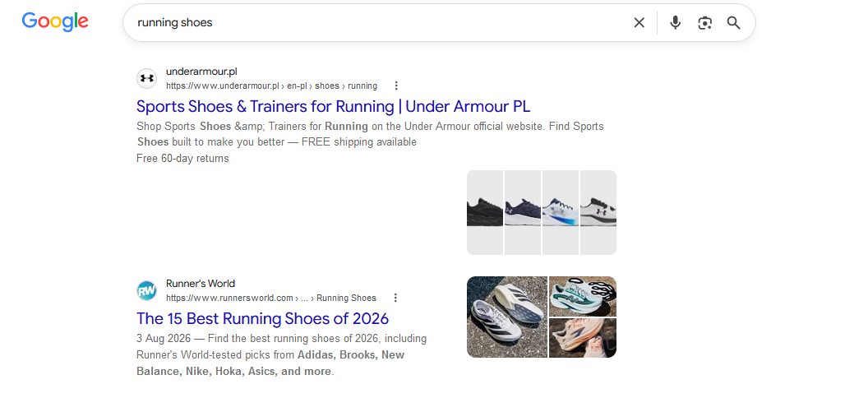Click the Under Armour favicon
Viewport: 868px width, 398px height.
pos(146,78)
